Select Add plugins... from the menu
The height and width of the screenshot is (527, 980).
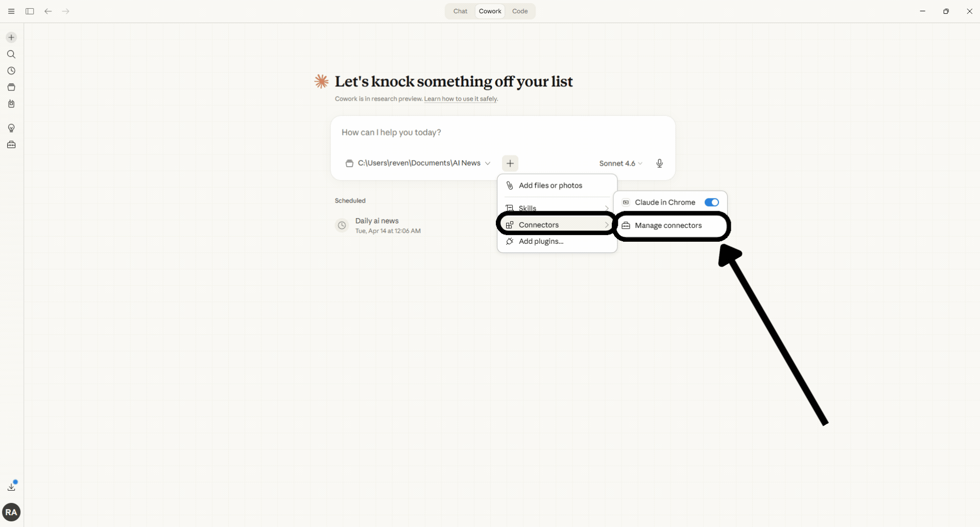click(x=557, y=241)
